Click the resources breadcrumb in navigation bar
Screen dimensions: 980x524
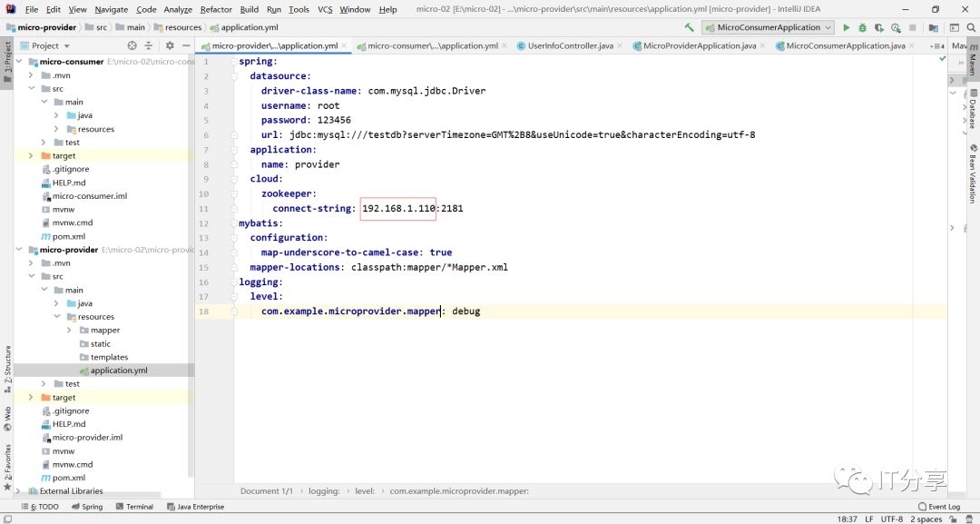178,27
